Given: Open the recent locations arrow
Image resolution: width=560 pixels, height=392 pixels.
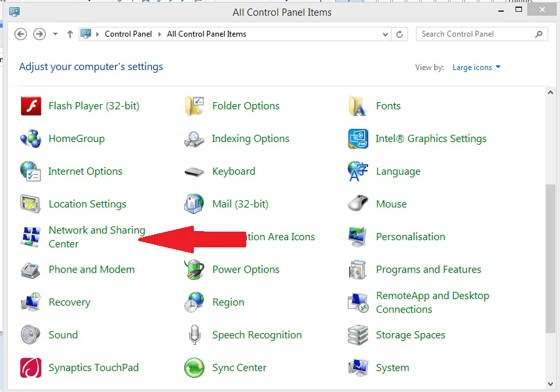Looking at the screenshot, I should 55,34.
